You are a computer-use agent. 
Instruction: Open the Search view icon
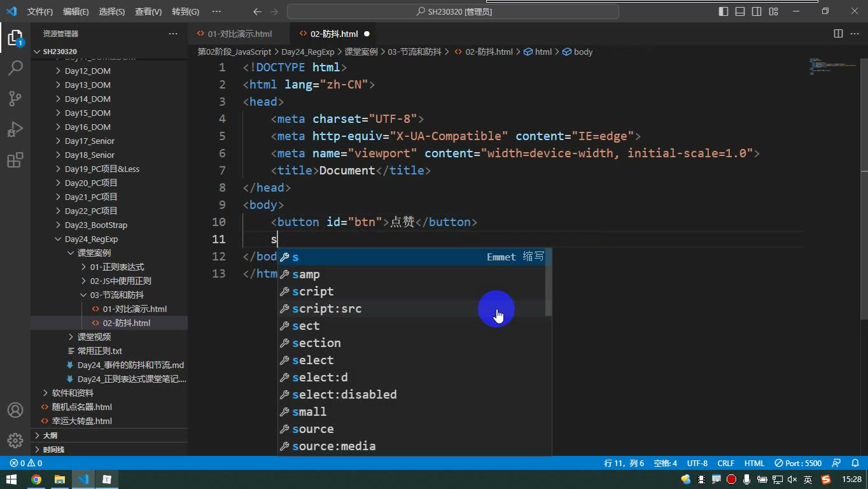click(15, 67)
